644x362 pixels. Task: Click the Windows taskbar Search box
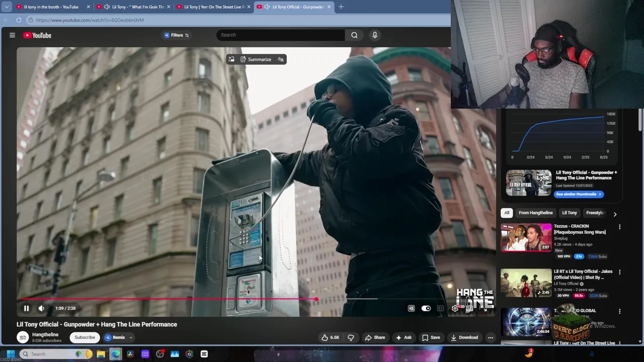pyautogui.click(x=55, y=354)
